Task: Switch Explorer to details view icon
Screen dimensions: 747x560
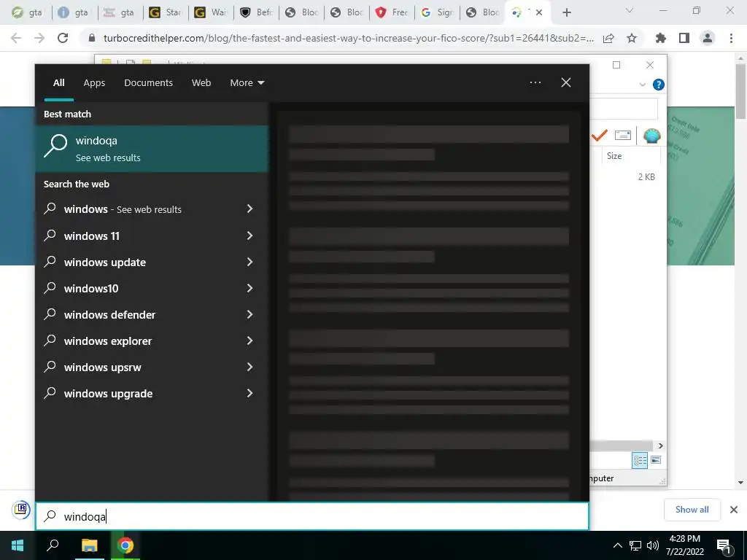Action: [640, 460]
